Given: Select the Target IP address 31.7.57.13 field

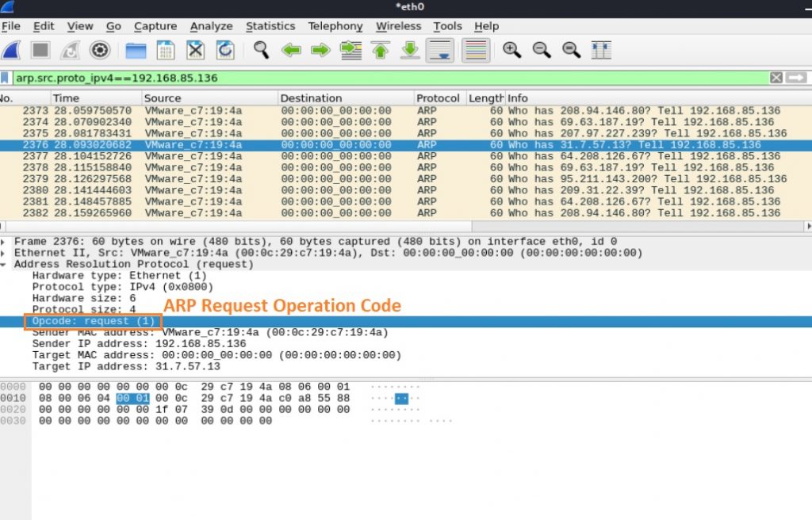Looking at the screenshot, I should [x=126, y=367].
